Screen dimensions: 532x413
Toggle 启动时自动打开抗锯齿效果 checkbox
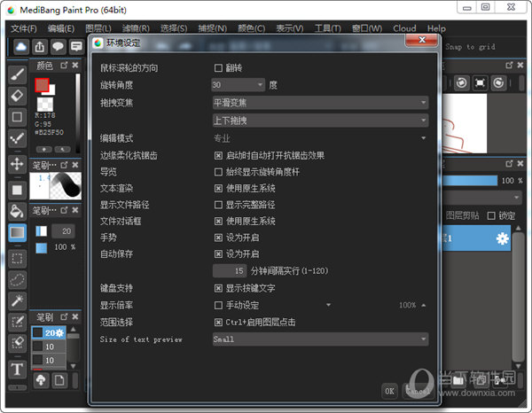218,156
